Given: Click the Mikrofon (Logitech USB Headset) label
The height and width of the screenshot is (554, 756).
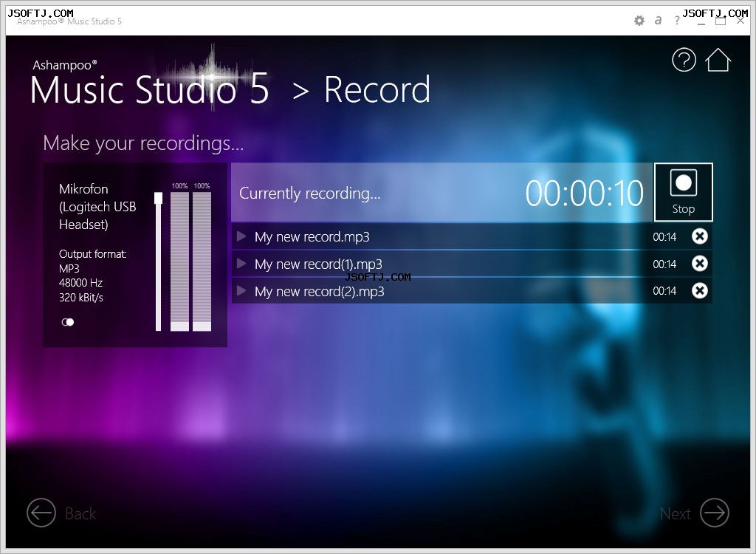Looking at the screenshot, I should [x=97, y=207].
